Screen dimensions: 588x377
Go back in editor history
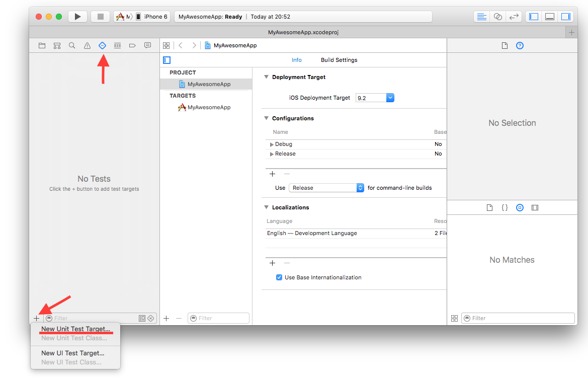click(181, 45)
